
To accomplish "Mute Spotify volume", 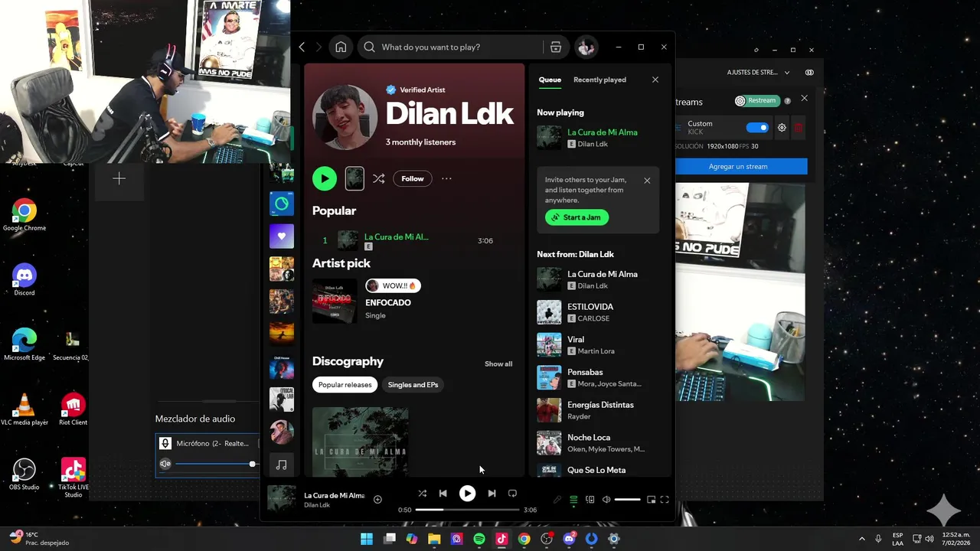I will (x=606, y=500).
